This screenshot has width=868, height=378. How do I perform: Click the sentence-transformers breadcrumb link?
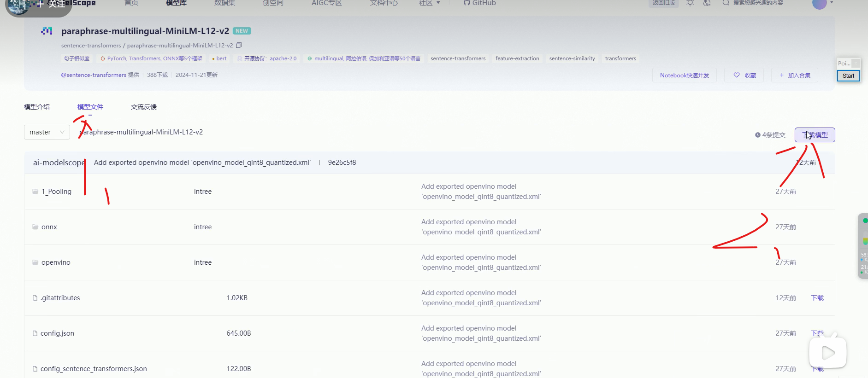pos(91,46)
